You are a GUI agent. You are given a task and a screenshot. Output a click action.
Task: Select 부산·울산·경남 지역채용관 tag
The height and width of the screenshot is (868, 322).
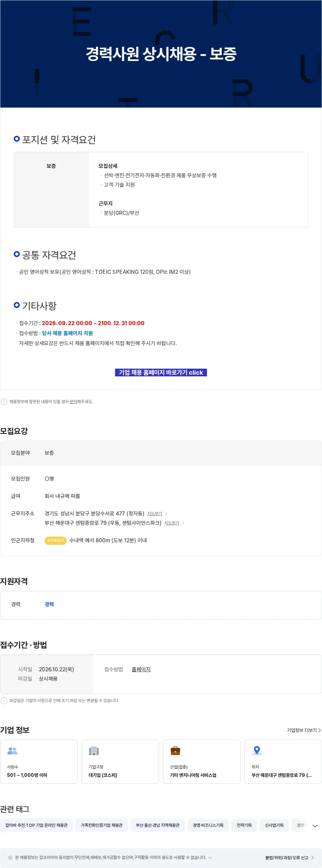click(157, 825)
